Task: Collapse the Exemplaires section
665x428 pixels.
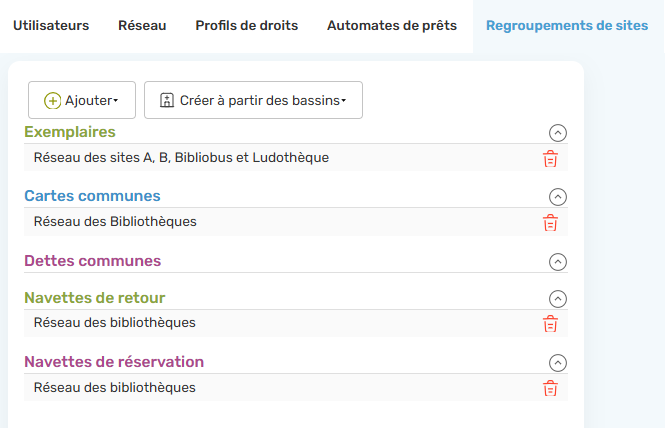Action: point(558,133)
